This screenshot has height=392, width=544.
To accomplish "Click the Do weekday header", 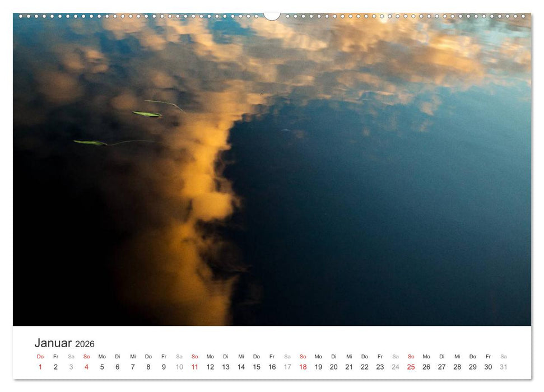I will [x=40, y=356].
